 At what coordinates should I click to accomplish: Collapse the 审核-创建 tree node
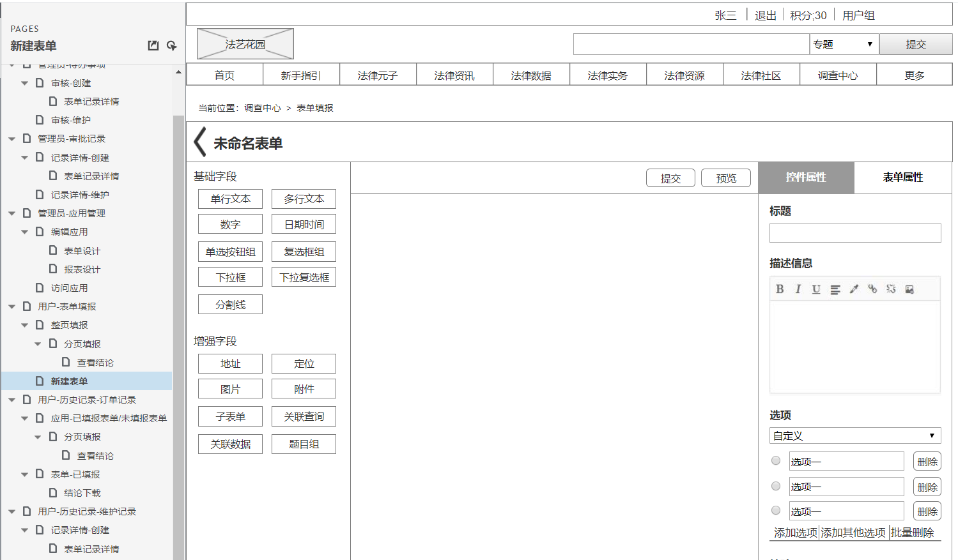24,83
